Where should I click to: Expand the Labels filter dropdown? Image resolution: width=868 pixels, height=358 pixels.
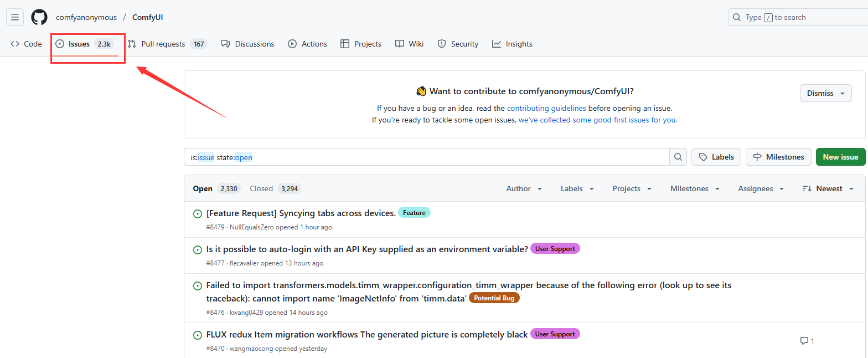[x=577, y=188]
